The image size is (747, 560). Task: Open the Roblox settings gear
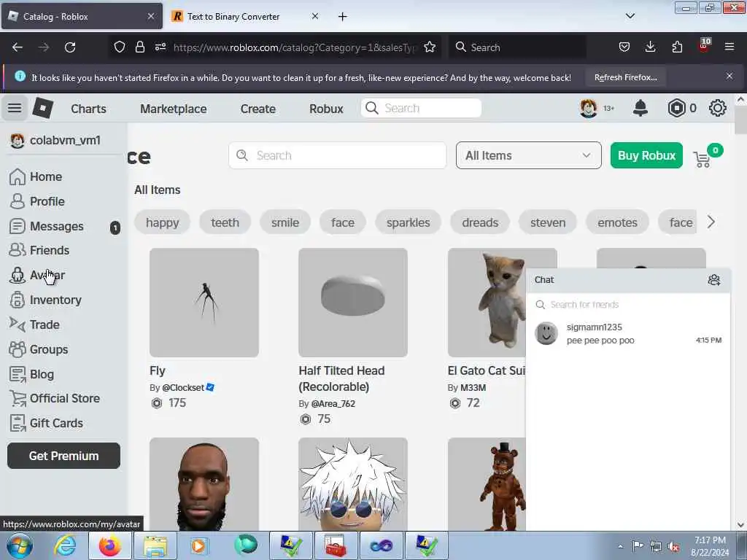pyautogui.click(x=718, y=108)
